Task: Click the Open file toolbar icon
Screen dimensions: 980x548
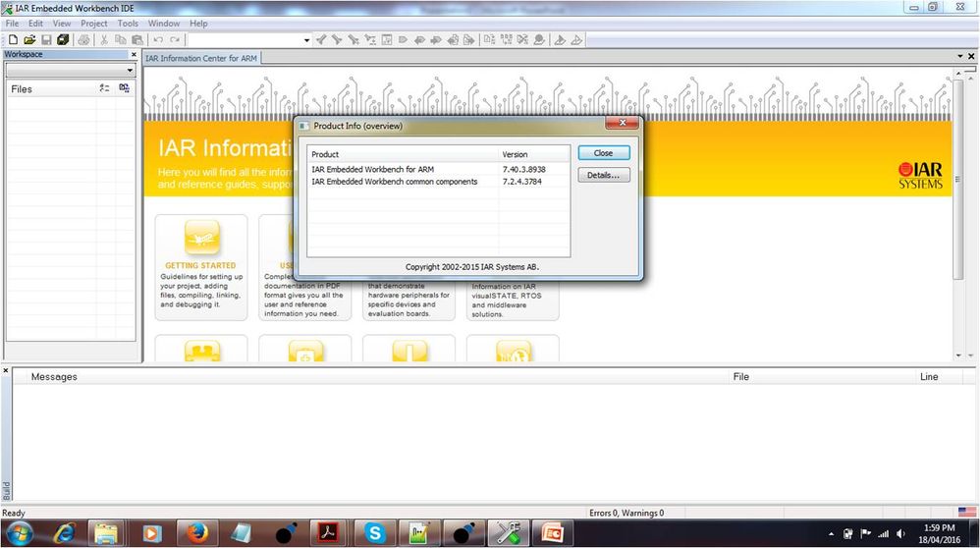Action: (x=29, y=40)
